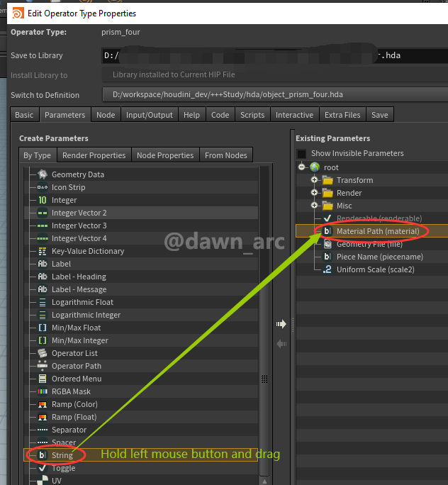Open the Render Properties tab

pyautogui.click(x=94, y=155)
